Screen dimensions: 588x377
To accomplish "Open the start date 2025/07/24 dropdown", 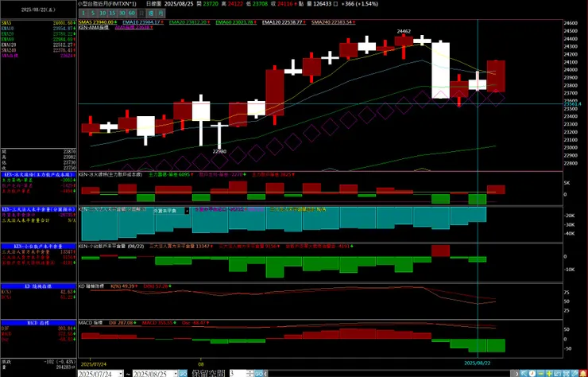I will click(x=121, y=374).
